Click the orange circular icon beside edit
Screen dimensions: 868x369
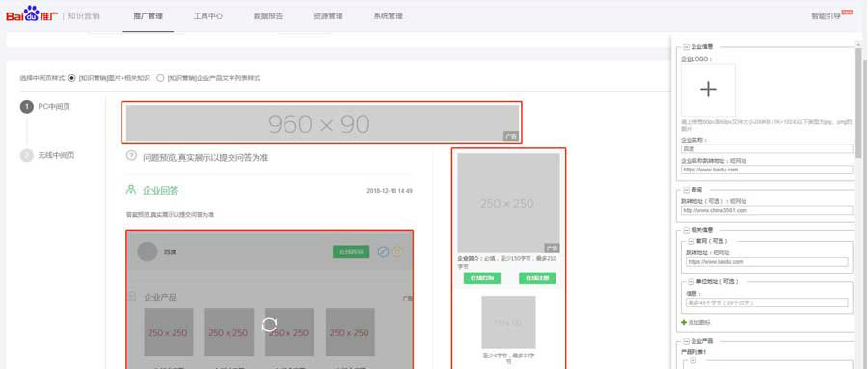397,251
